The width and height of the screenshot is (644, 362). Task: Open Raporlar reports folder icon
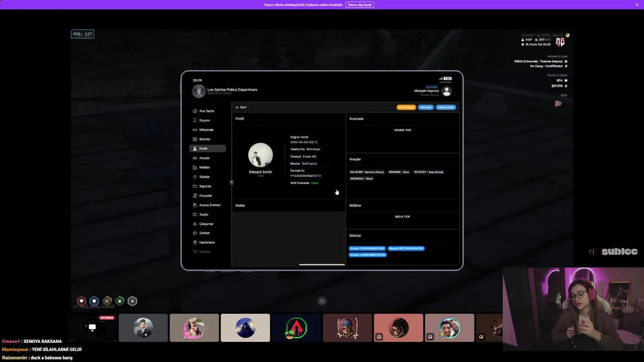click(x=195, y=186)
